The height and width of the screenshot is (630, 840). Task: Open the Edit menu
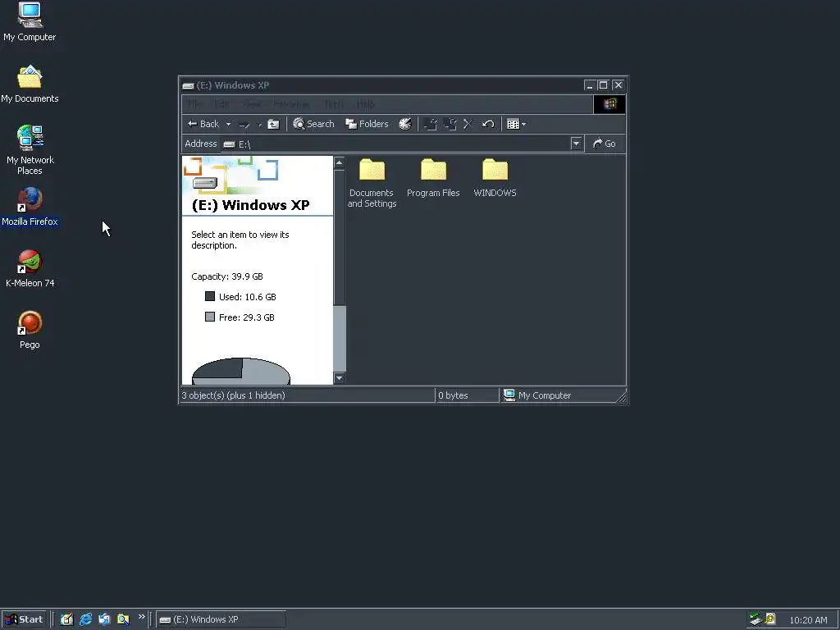click(221, 104)
